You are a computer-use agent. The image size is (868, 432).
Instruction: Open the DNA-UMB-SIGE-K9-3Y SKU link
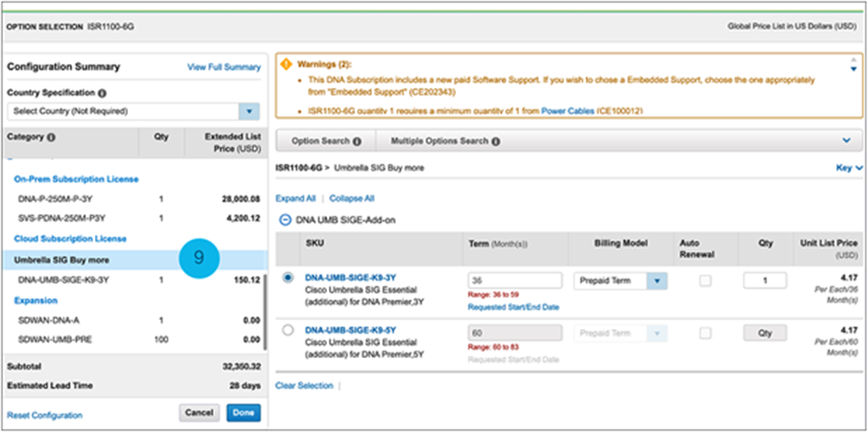click(x=350, y=278)
